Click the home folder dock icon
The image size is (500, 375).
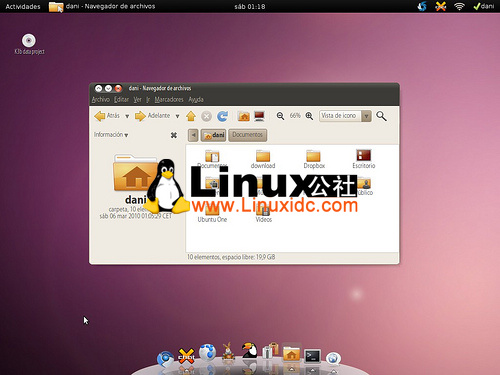click(291, 354)
